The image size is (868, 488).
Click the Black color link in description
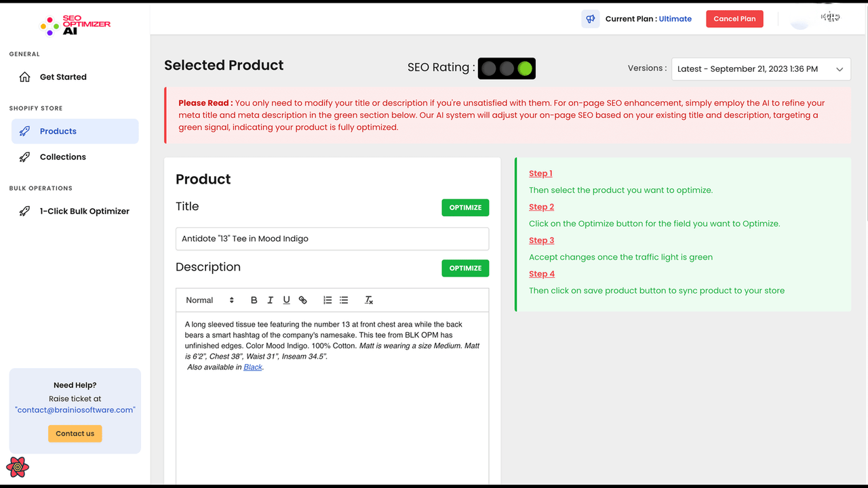(252, 367)
